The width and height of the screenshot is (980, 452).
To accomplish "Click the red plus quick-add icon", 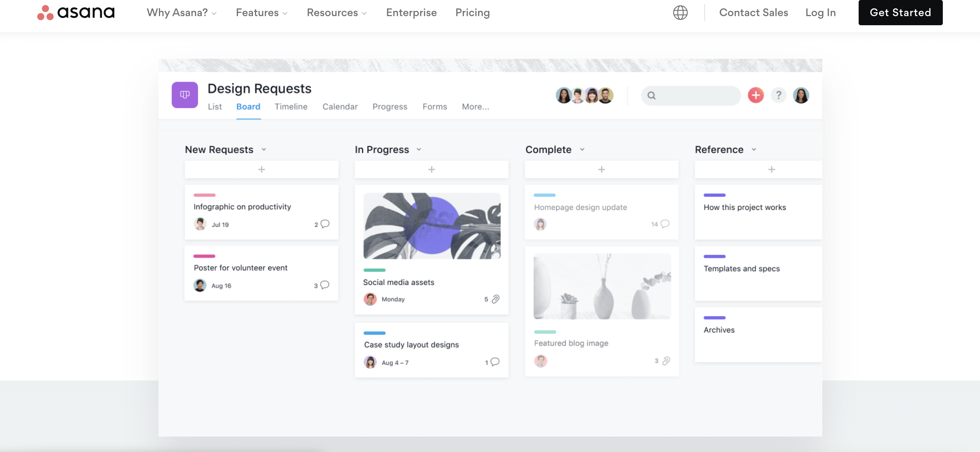I will point(756,95).
